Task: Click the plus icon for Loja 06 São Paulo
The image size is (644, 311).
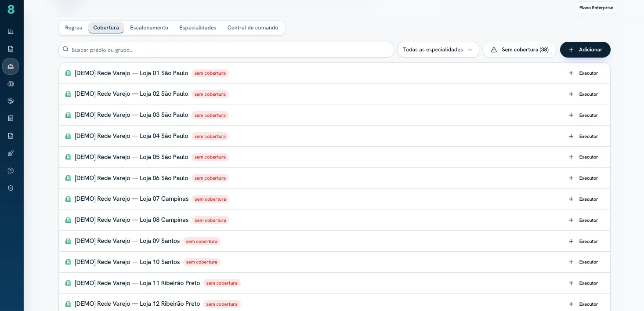Action: pyautogui.click(x=571, y=178)
